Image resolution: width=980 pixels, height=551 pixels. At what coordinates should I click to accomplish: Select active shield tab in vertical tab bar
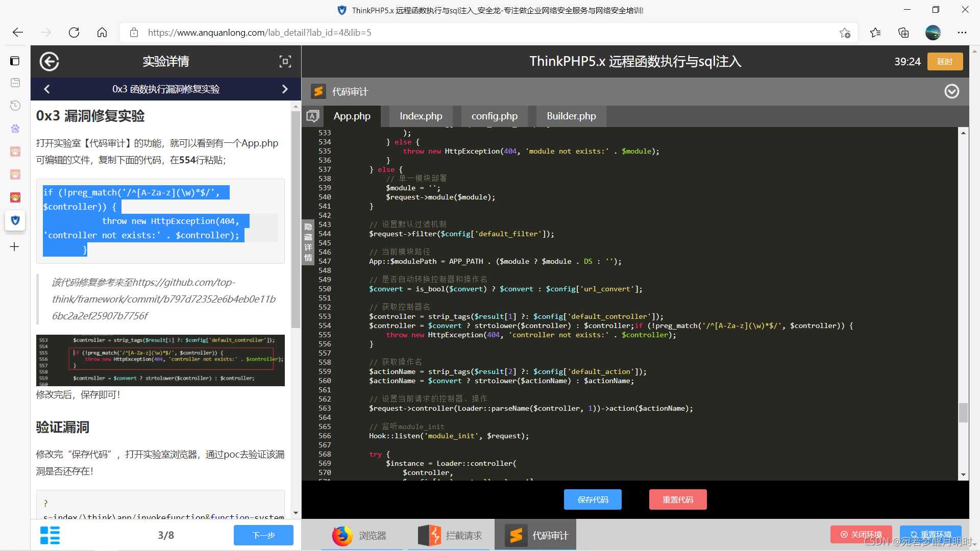[15, 220]
